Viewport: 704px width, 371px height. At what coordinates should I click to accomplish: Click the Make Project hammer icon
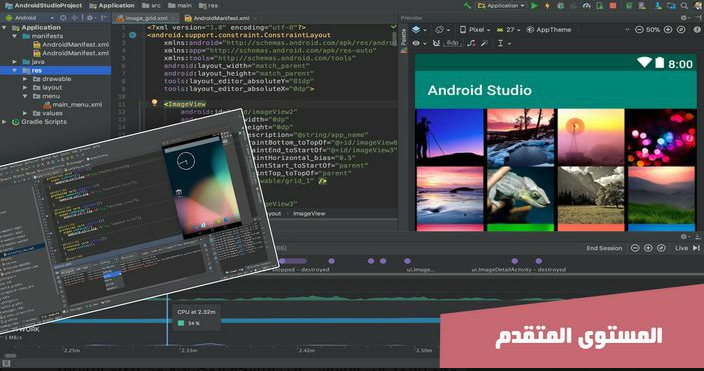467,5
